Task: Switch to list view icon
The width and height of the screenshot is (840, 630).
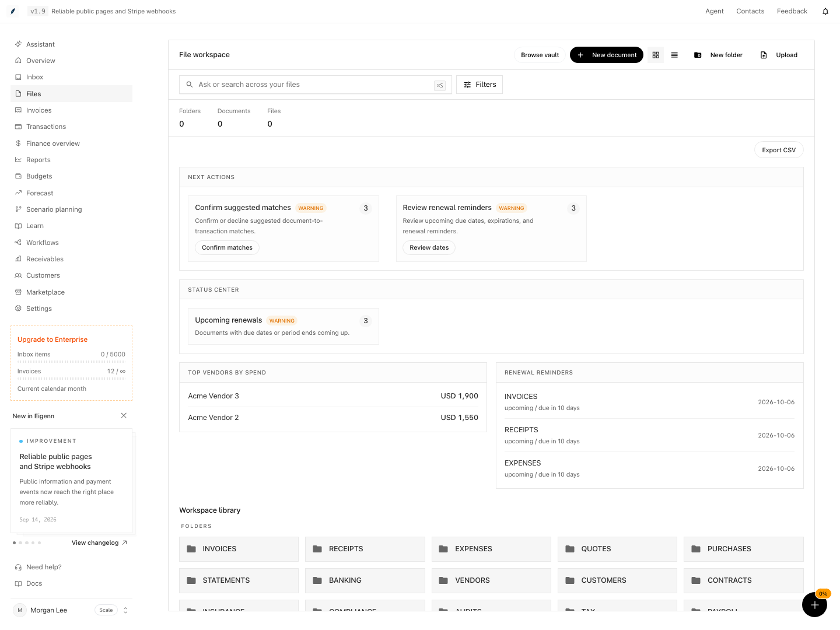Action: pos(674,55)
